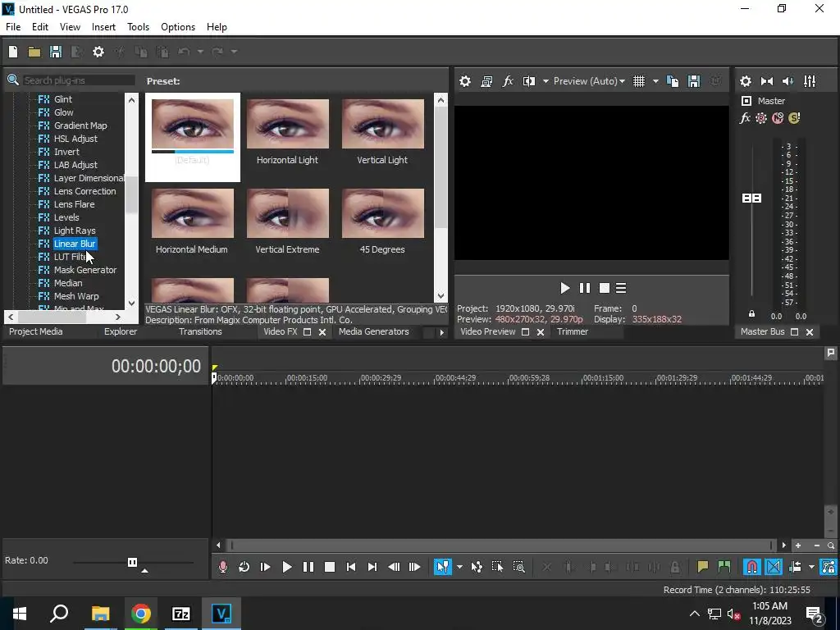Adjust the Master volume fader
Image resolution: width=840 pixels, height=630 pixels.
pos(751,199)
